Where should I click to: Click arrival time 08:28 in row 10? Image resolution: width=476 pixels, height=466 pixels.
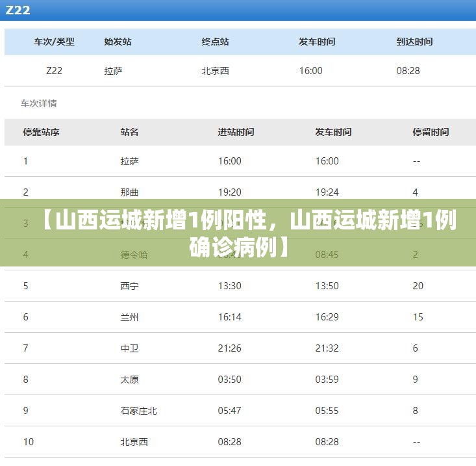[x=229, y=442]
